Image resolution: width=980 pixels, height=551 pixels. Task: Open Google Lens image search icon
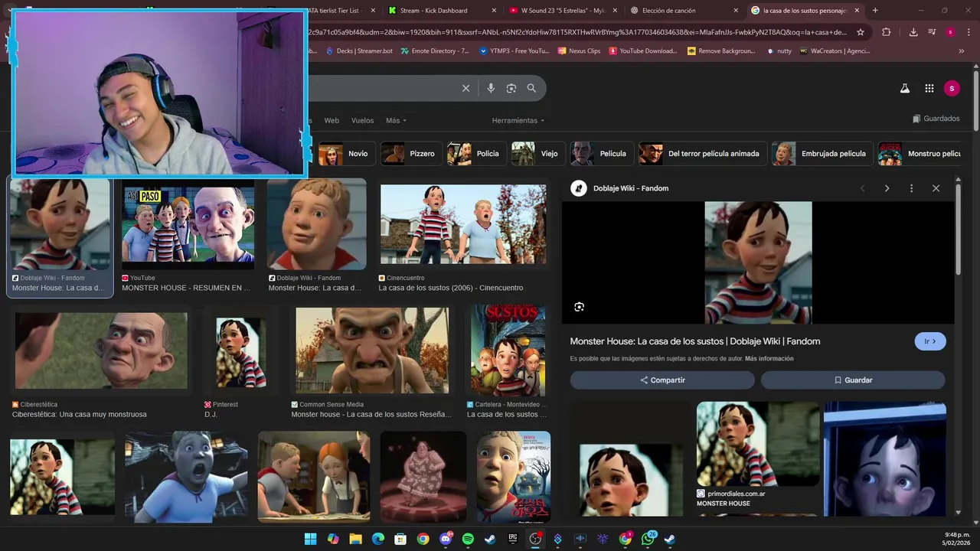(x=511, y=88)
